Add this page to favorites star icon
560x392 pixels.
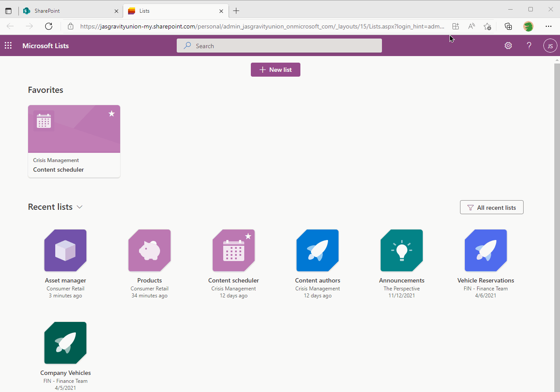point(487,26)
